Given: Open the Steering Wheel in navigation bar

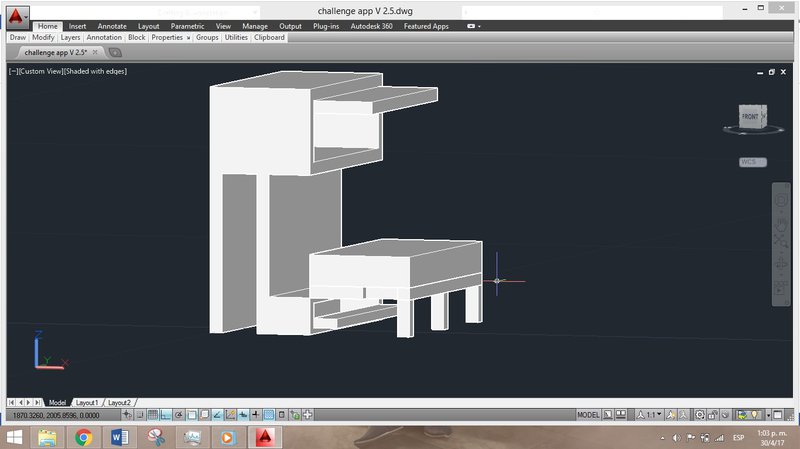Looking at the screenshot, I should click(x=782, y=199).
